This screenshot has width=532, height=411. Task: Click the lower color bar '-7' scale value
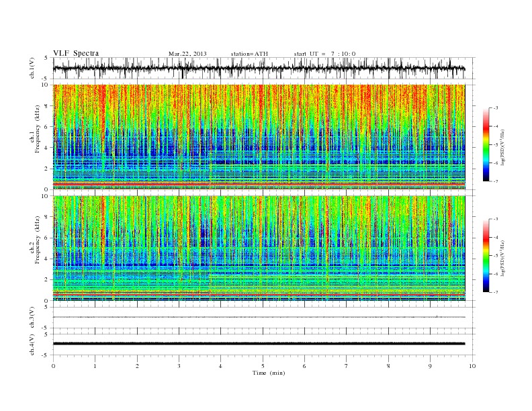496,292
